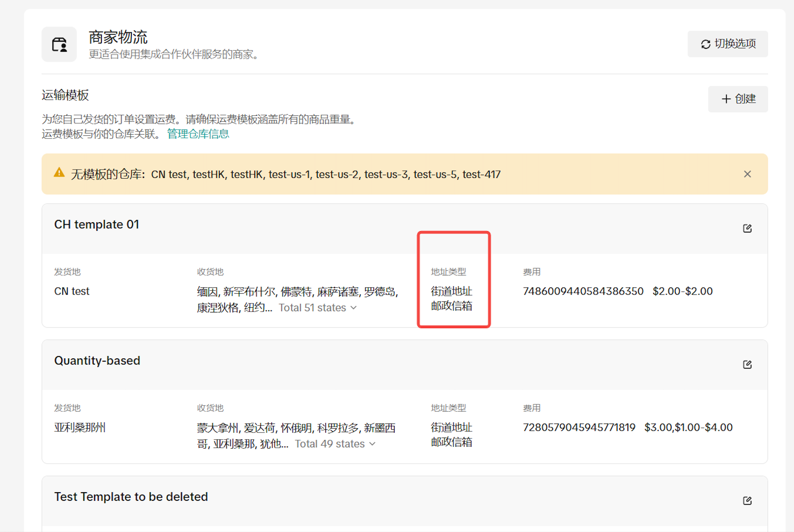Click the refresh icon in 切换选项
The image size is (794, 532).
[705, 44]
